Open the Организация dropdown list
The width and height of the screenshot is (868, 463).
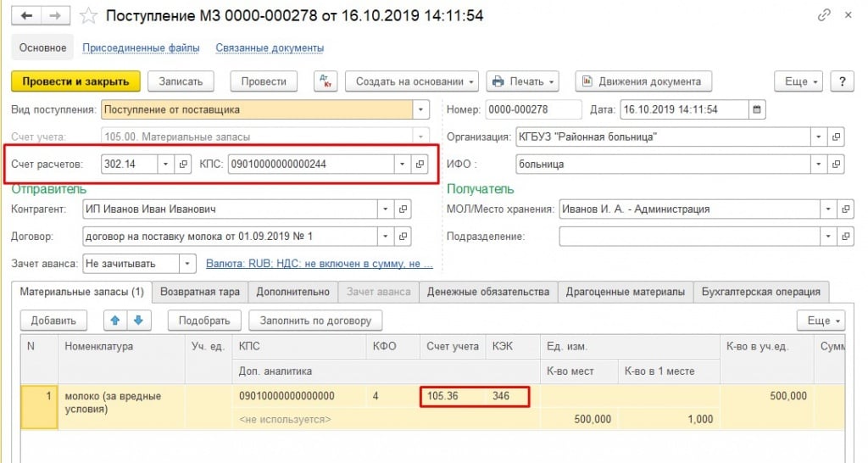pos(818,137)
